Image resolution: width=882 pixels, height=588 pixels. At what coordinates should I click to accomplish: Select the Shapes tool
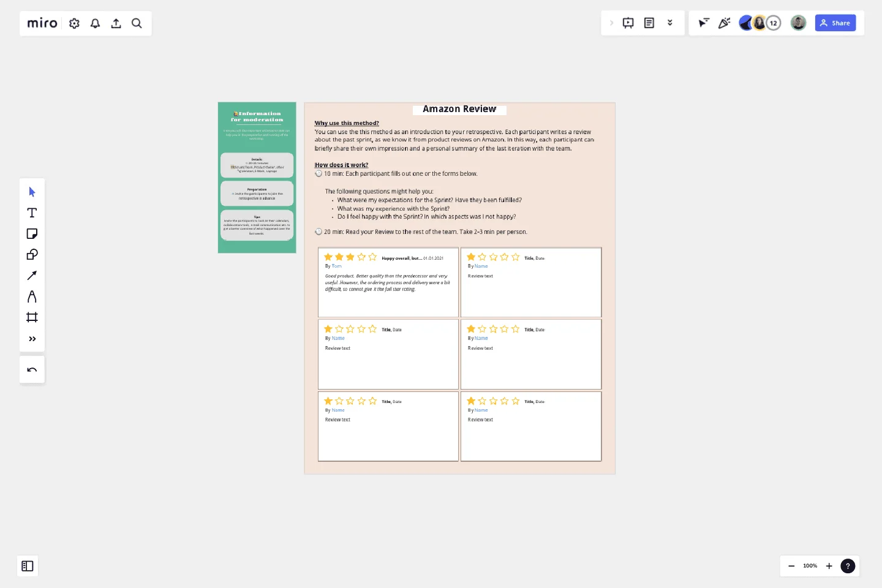[32, 254]
